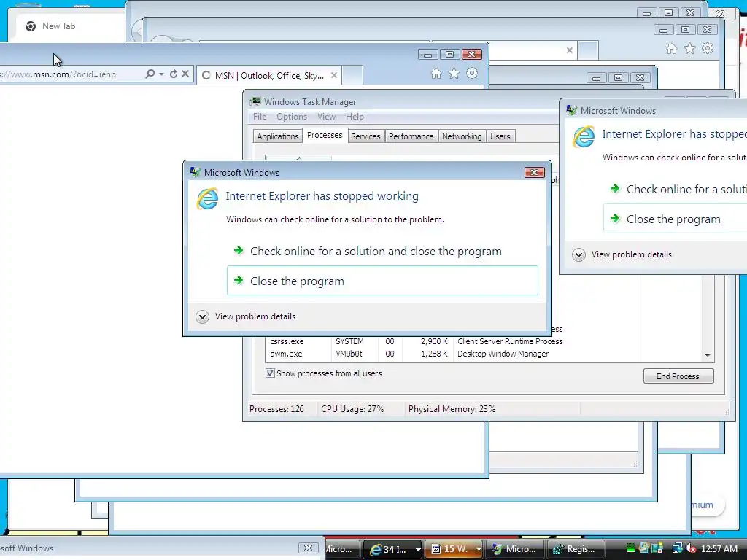
Task: Click Tools gear in rear IE window
Action: pyautogui.click(x=708, y=49)
